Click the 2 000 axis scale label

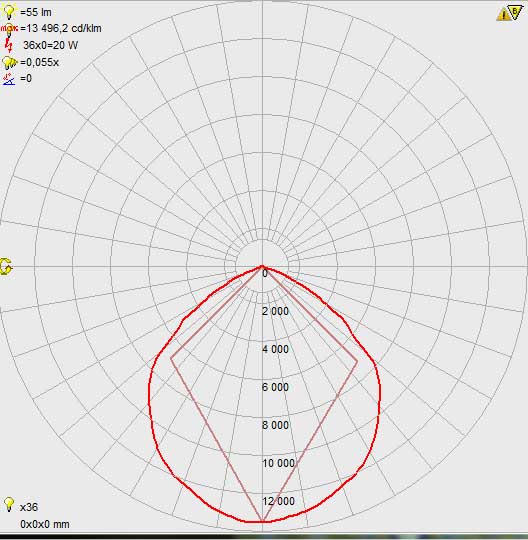tap(275, 311)
